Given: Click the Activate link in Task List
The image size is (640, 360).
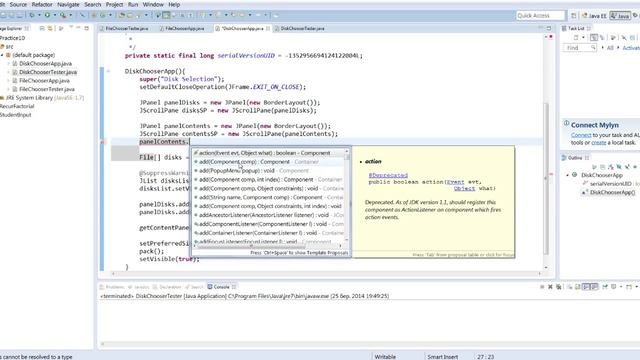Looking at the screenshot, I should click(631, 48).
